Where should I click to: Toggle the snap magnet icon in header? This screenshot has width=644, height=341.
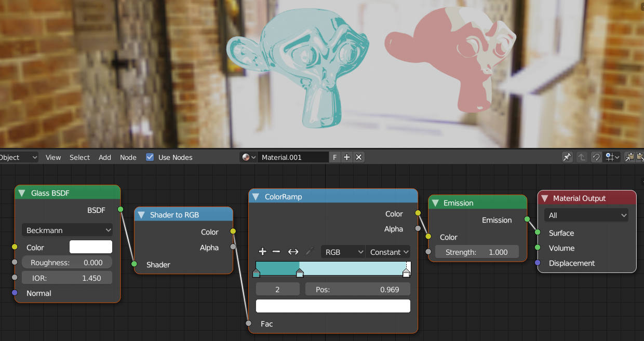[597, 157]
